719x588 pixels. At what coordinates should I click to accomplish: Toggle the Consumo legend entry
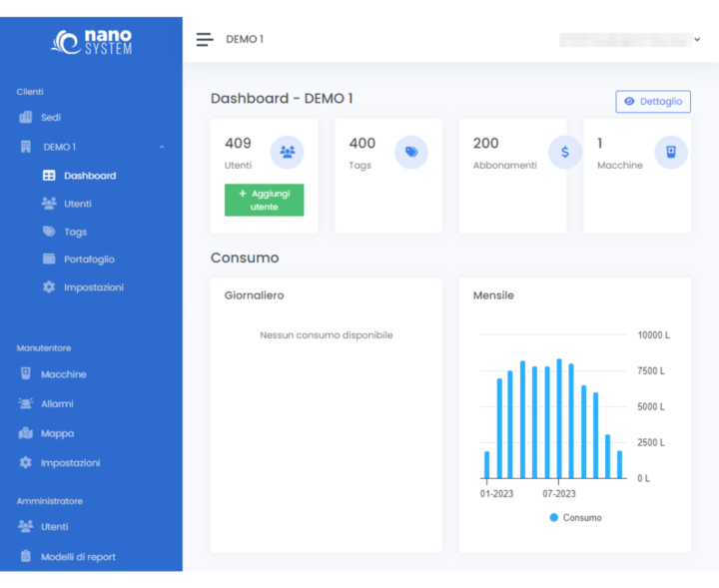pyautogui.click(x=575, y=518)
